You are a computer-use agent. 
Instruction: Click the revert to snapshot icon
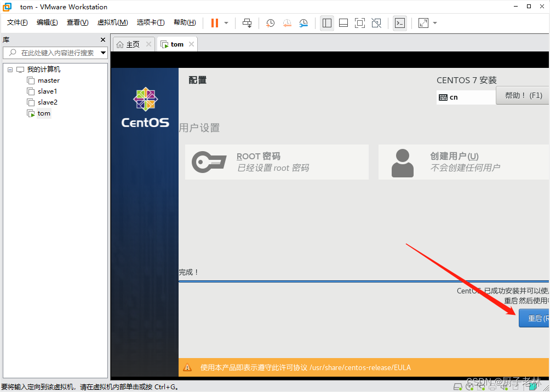click(x=287, y=23)
